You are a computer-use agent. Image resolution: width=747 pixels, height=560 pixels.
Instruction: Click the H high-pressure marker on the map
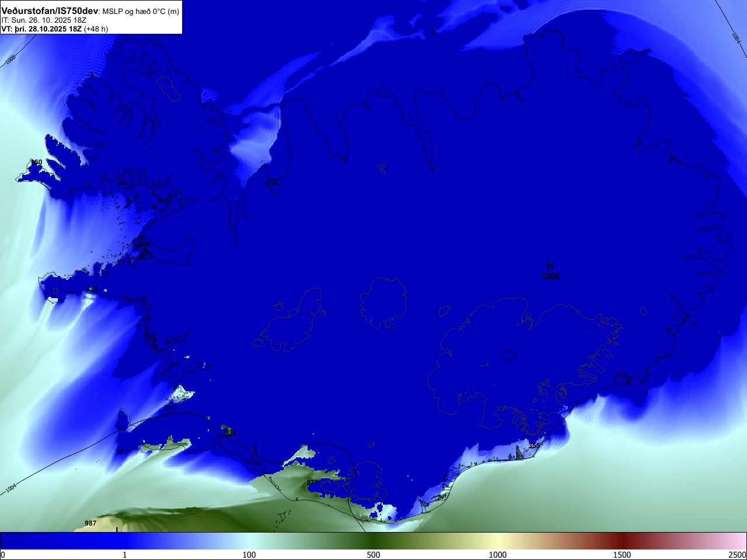550,266
